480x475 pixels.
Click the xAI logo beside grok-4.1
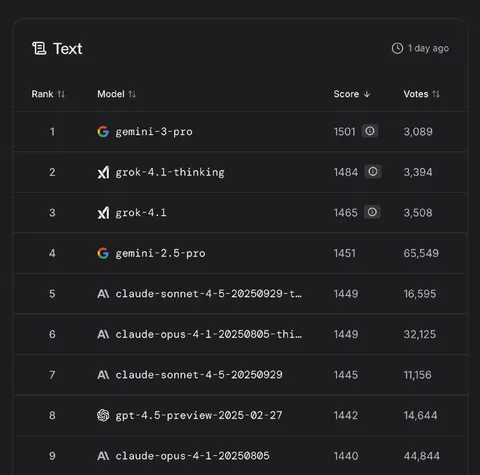[103, 213]
